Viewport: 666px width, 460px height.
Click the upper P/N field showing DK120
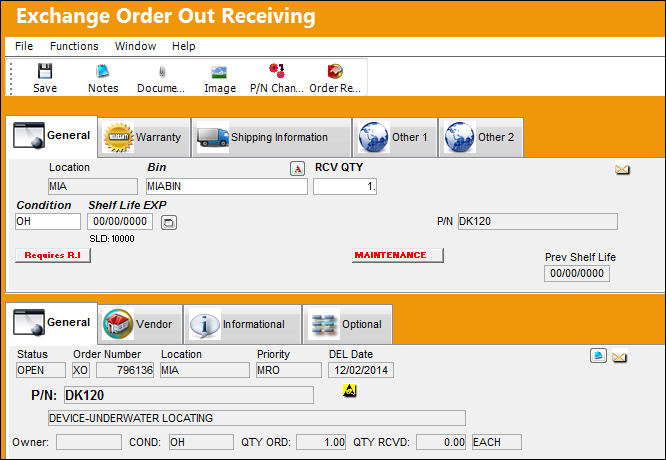coord(538,221)
